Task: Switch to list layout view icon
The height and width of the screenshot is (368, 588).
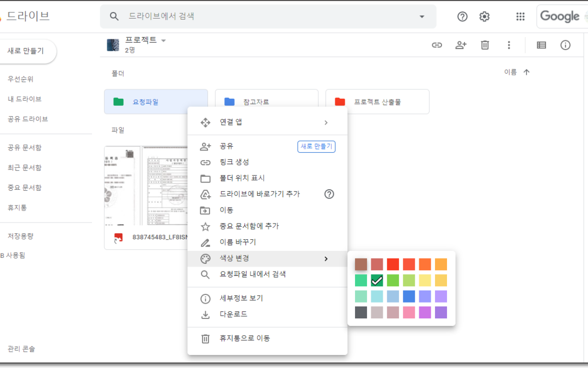Action: point(541,45)
